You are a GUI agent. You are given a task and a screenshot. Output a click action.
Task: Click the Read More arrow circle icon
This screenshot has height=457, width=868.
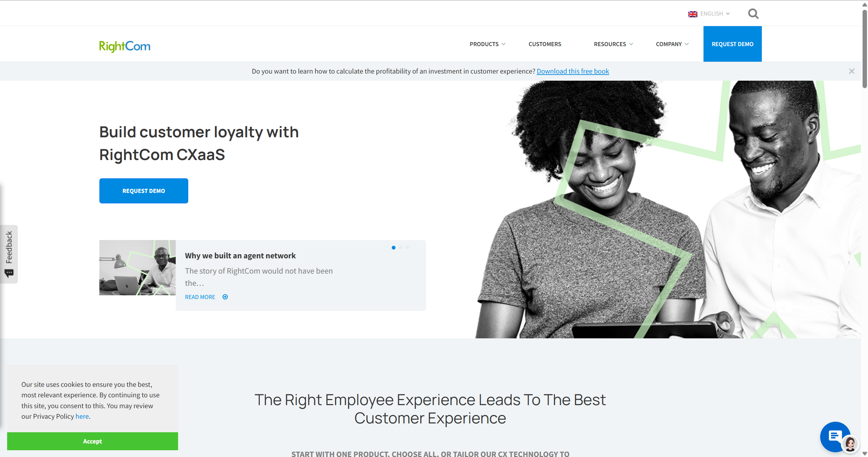coord(225,297)
